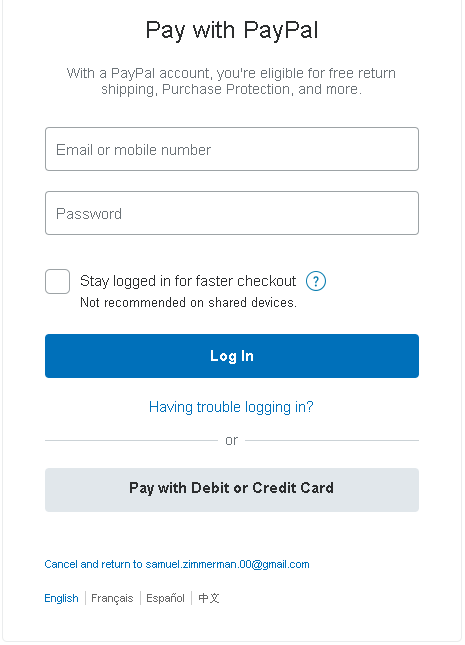
Task: Click the free return shipping description text
Action: [x=231, y=81]
